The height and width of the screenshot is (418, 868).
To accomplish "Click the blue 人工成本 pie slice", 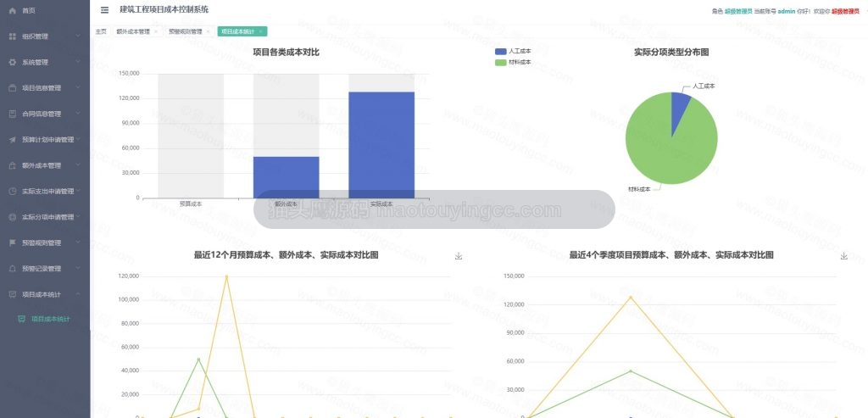I will point(679,108).
